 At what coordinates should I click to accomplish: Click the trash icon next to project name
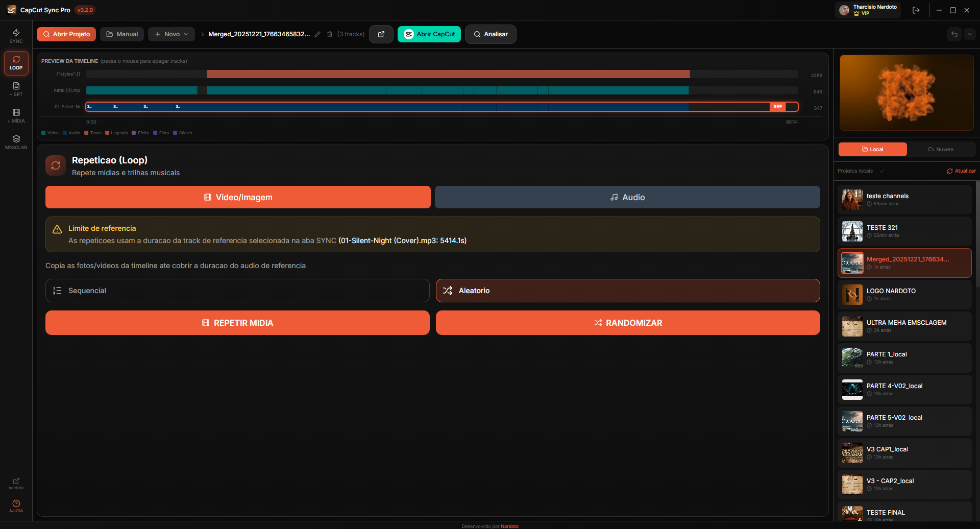coord(330,34)
